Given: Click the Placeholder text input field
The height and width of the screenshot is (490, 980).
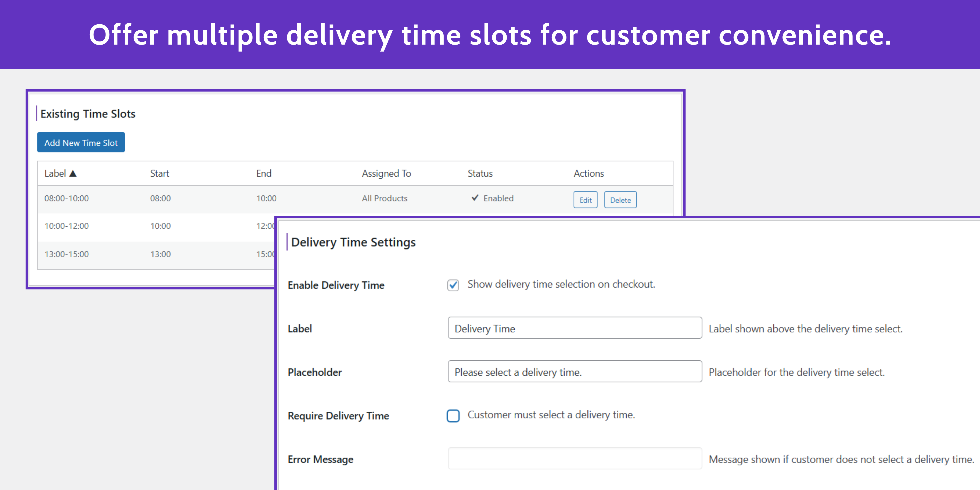Looking at the screenshot, I should pos(575,372).
